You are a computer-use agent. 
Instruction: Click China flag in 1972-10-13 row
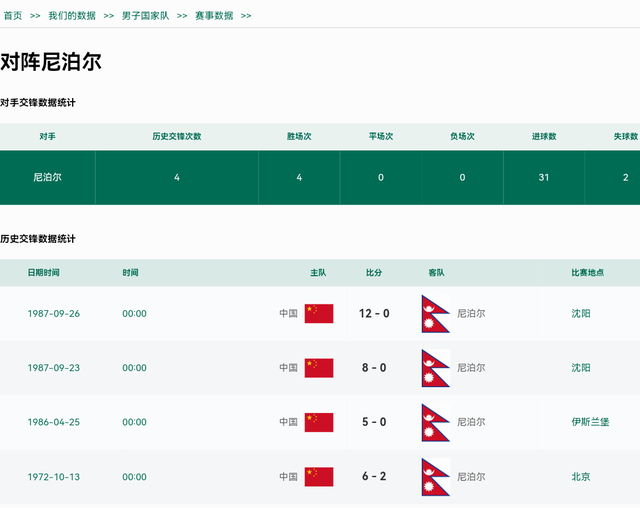point(319,477)
